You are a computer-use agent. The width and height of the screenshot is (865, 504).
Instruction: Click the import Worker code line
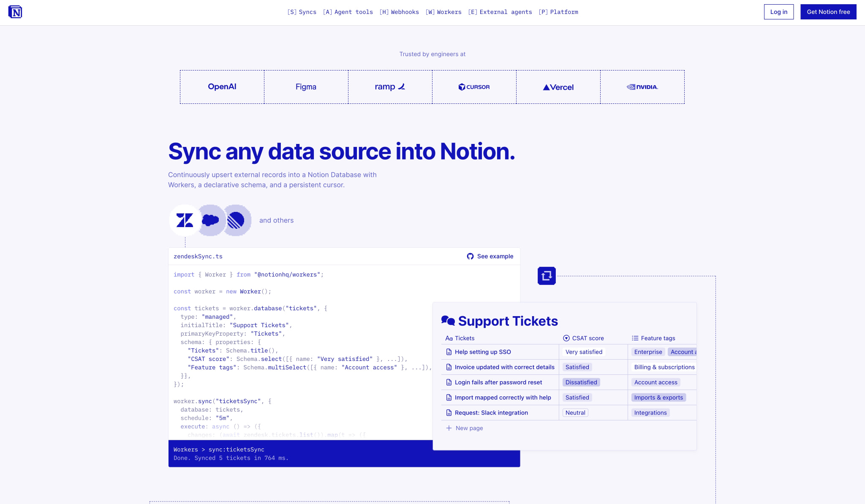[x=248, y=274]
